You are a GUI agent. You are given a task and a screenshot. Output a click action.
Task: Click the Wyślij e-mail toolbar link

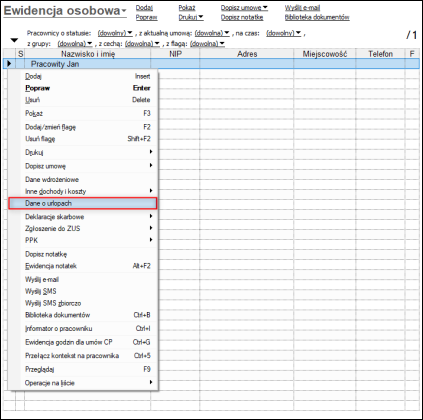(x=302, y=8)
